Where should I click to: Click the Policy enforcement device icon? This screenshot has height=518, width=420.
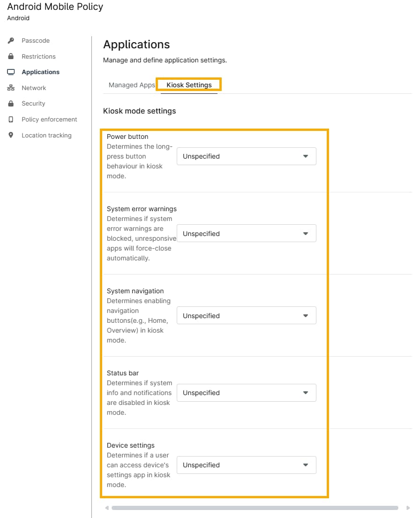pos(11,120)
